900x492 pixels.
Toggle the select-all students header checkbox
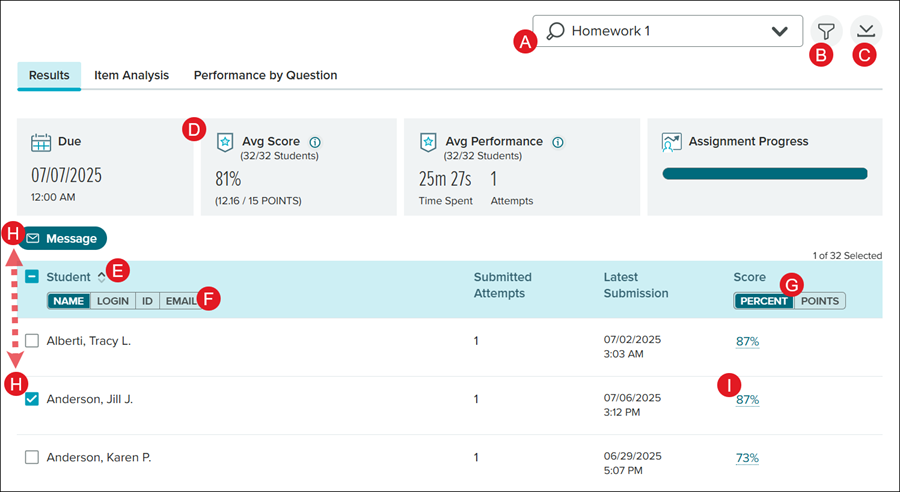point(32,277)
